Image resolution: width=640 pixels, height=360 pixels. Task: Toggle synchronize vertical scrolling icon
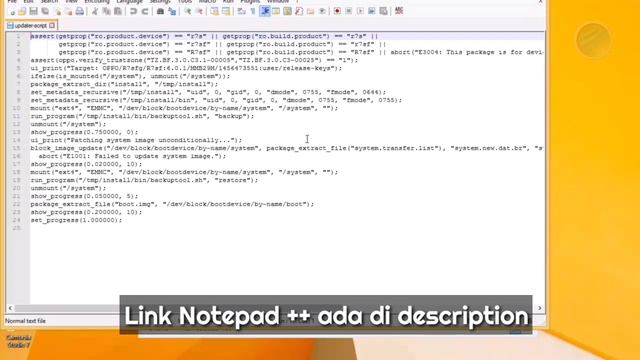(214, 11)
